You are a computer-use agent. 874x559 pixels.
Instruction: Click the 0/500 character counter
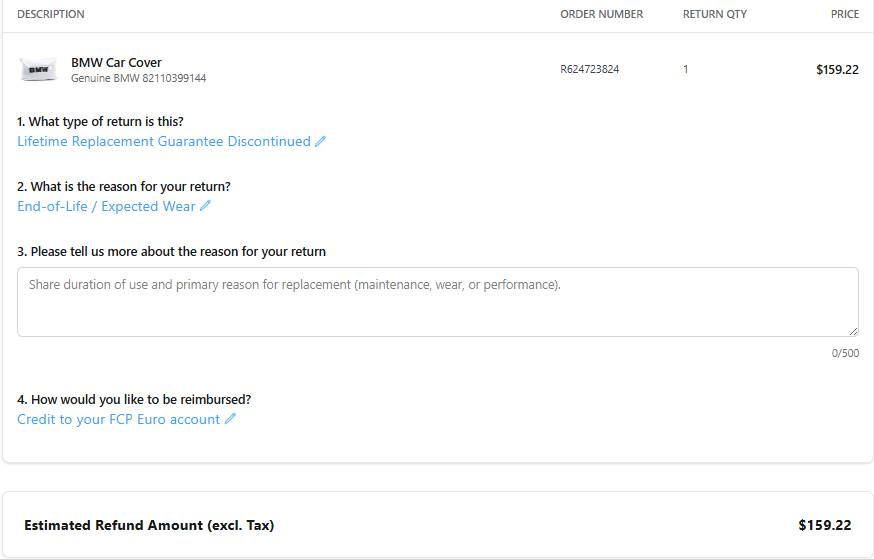click(x=846, y=353)
